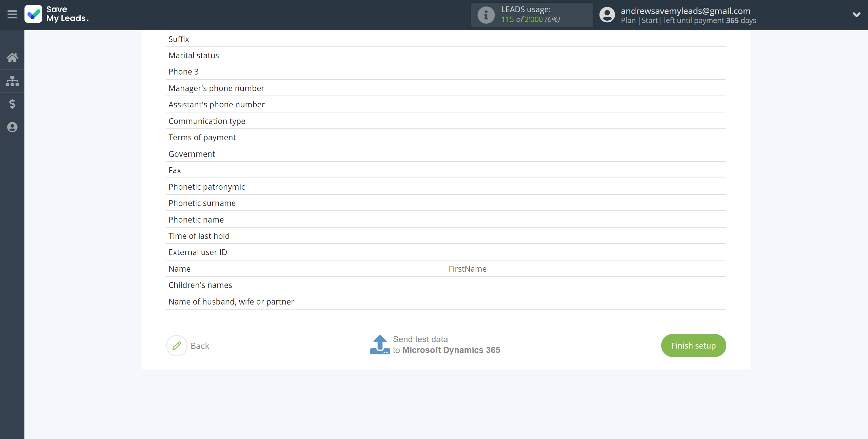Click the Name field label

[179, 269]
